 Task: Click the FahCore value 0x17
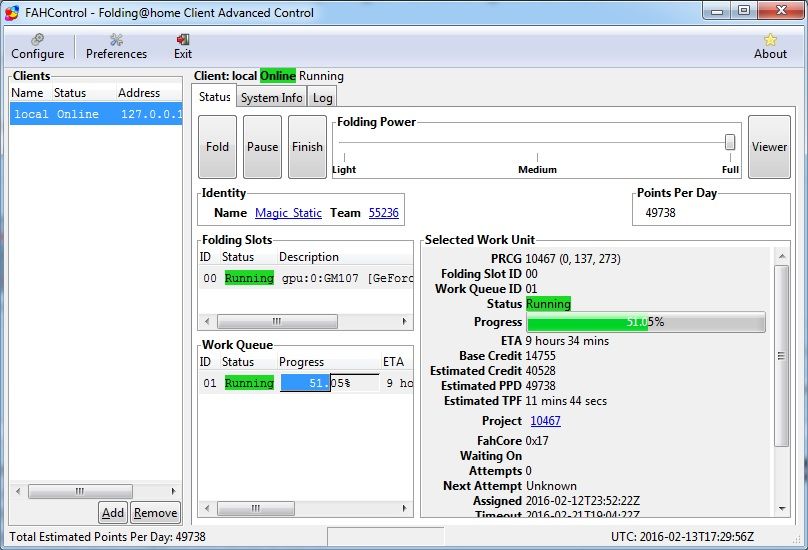[x=537, y=441]
